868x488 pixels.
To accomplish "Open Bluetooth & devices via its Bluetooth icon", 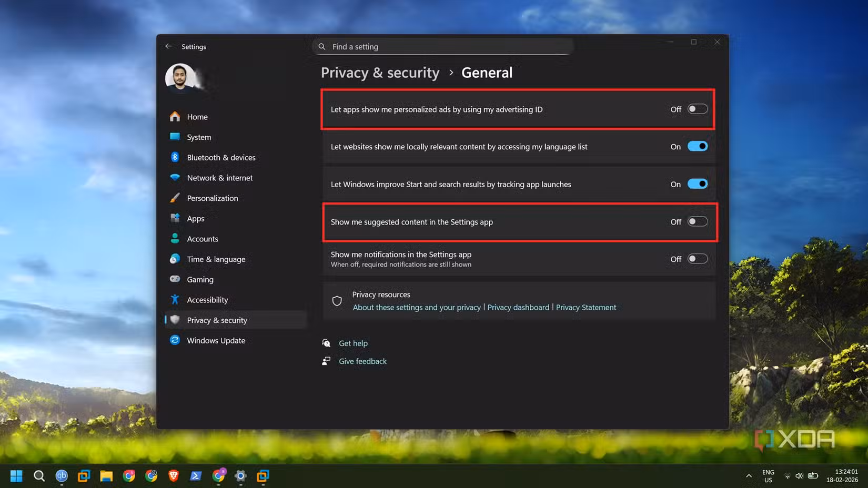I will point(175,157).
